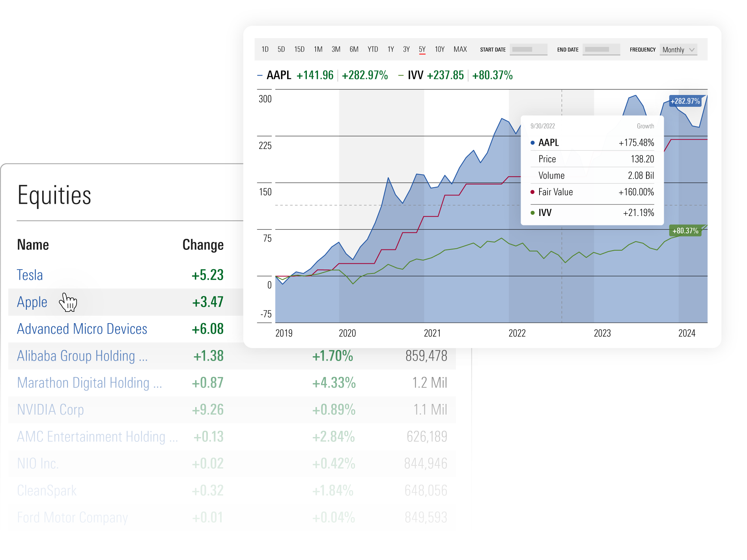Switch chart to 10Y range

pos(439,49)
